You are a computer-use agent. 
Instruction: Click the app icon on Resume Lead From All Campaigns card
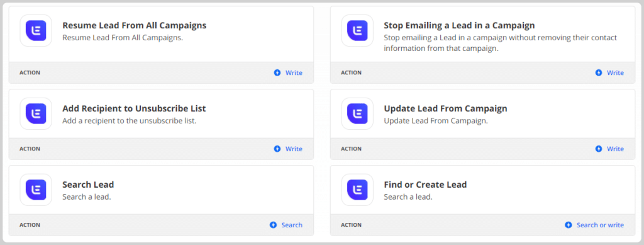(x=36, y=31)
